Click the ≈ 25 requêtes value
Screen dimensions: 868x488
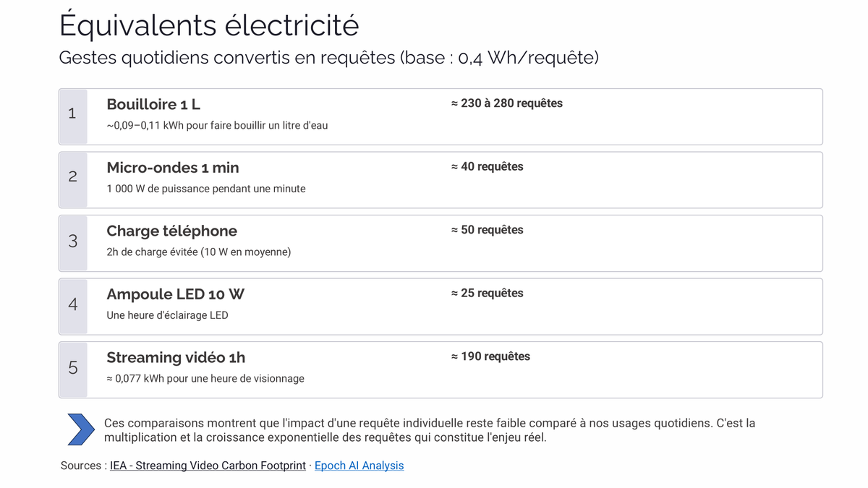pos(487,294)
